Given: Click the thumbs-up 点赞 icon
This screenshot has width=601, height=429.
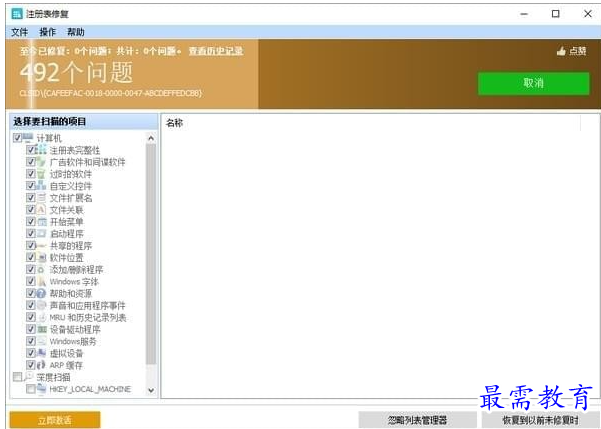Looking at the screenshot, I should pos(561,51).
